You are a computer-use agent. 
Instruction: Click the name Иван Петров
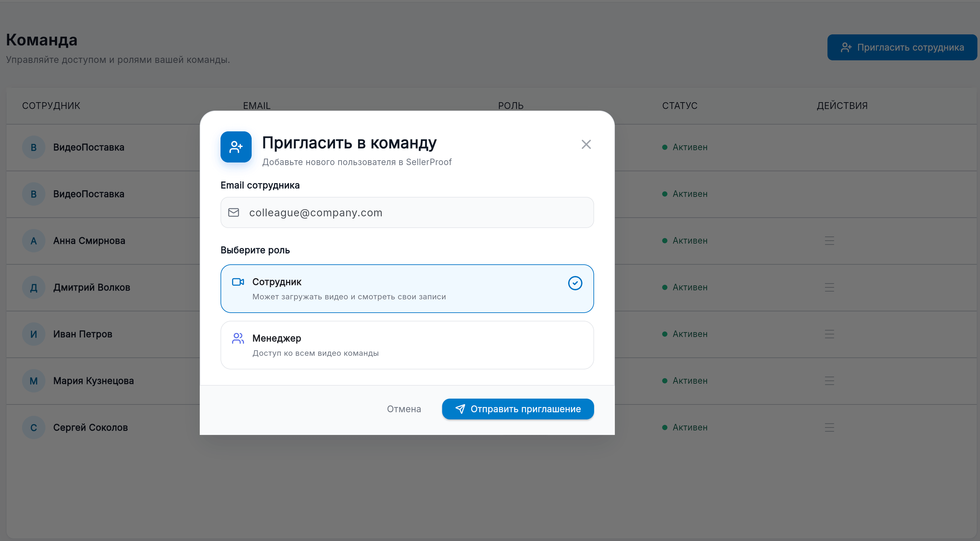[x=83, y=334]
